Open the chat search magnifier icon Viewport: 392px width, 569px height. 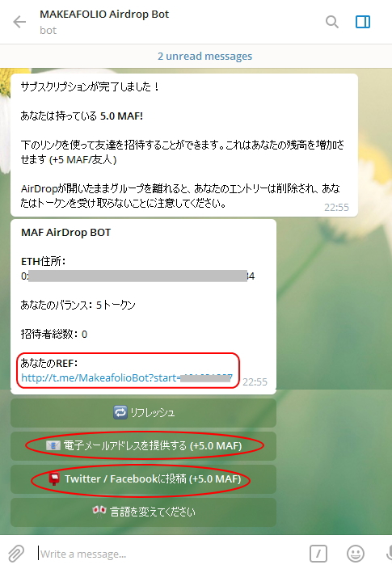pyautogui.click(x=331, y=22)
